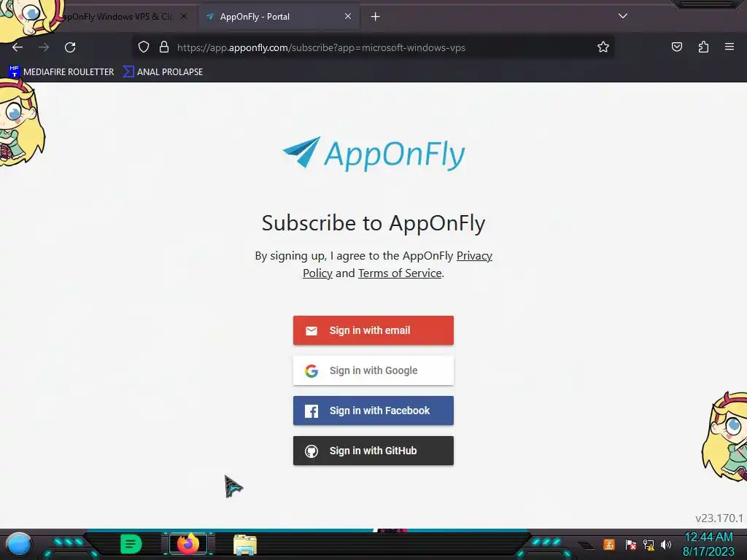Open the tracking protection shield
Viewport: 747px width, 560px height.
[x=144, y=47]
